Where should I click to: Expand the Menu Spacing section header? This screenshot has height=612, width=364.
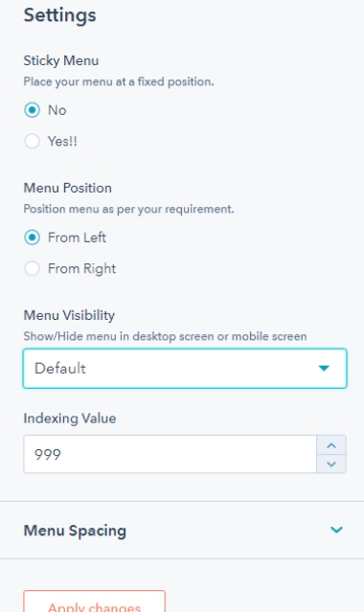pos(182,530)
